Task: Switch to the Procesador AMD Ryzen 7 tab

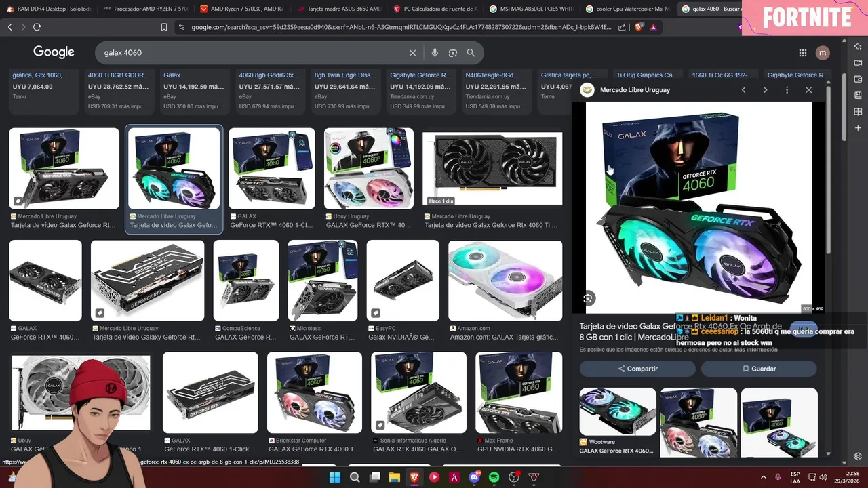Action: 145,9
